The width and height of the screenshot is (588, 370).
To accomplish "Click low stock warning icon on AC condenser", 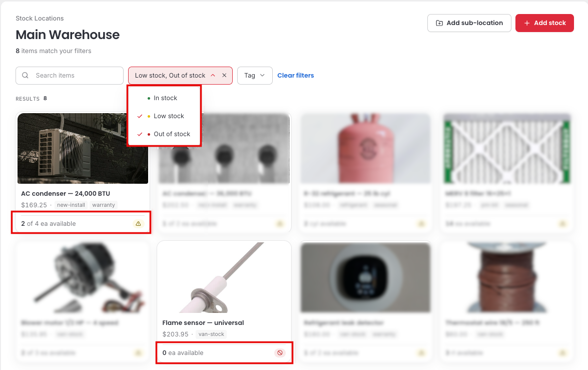I will [139, 224].
